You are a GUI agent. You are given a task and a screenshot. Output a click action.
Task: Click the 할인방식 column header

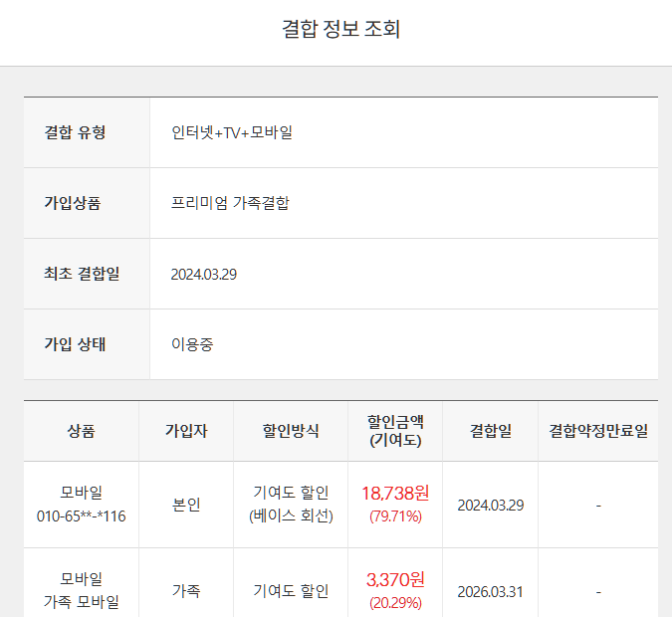tap(291, 431)
